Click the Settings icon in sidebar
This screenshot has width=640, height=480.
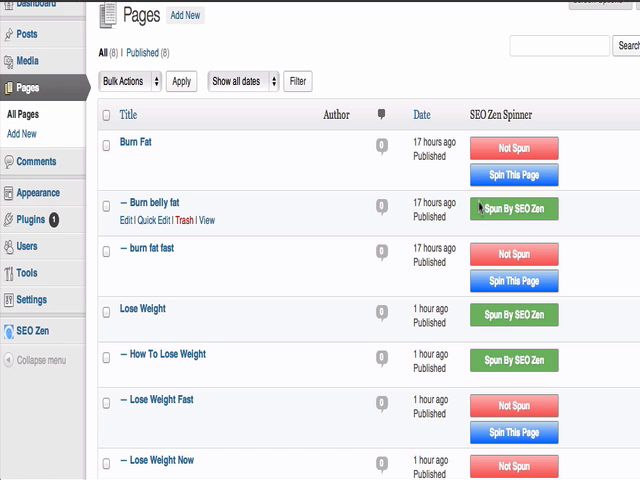click(9, 300)
